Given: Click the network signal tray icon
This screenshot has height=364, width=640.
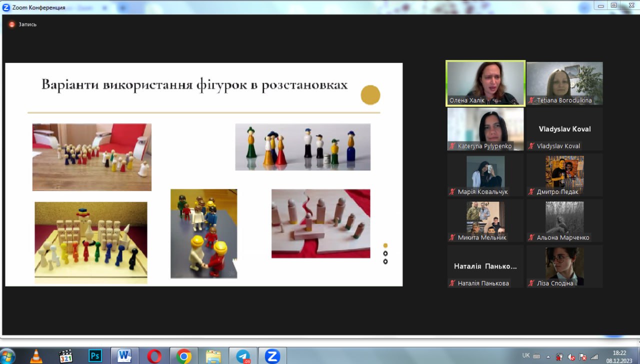Looking at the screenshot, I should 594,356.
